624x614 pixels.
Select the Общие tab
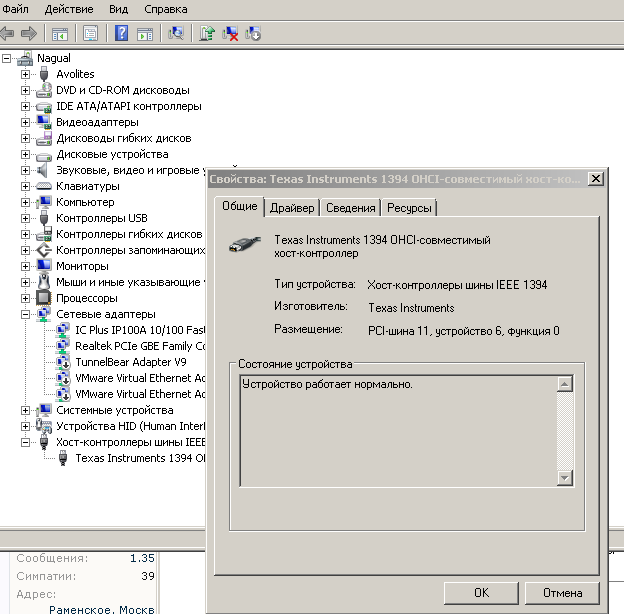tap(240, 207)
